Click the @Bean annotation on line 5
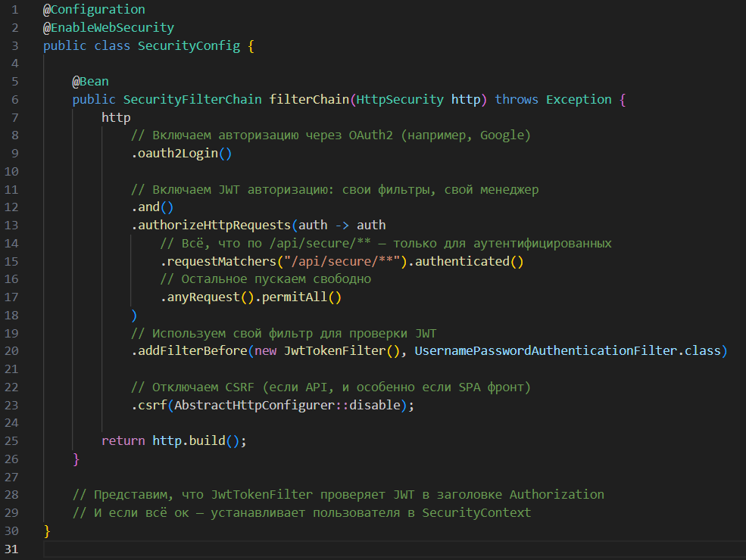This screenshot has height=560, width=746. click(90, 82)
